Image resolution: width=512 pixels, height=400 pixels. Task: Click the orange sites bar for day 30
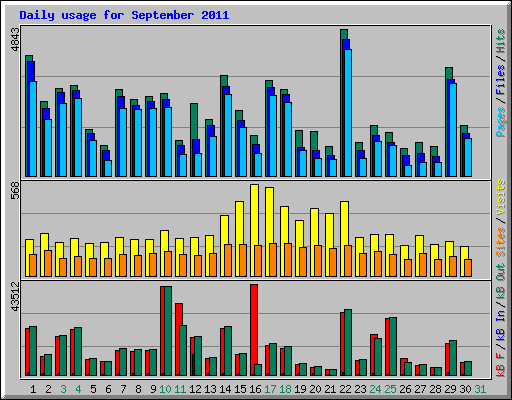(468, 268)
